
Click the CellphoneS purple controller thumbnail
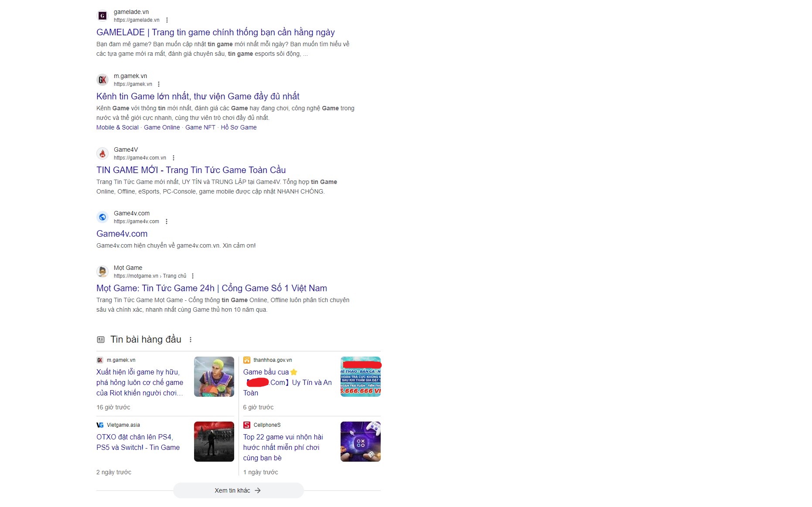pyautogui.click(x=361, y=442)
